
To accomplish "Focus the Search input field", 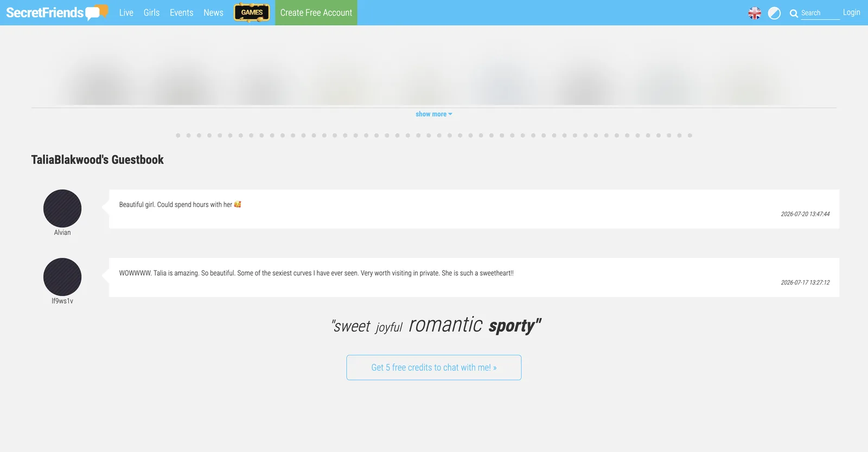I will [x=820, y=13].
